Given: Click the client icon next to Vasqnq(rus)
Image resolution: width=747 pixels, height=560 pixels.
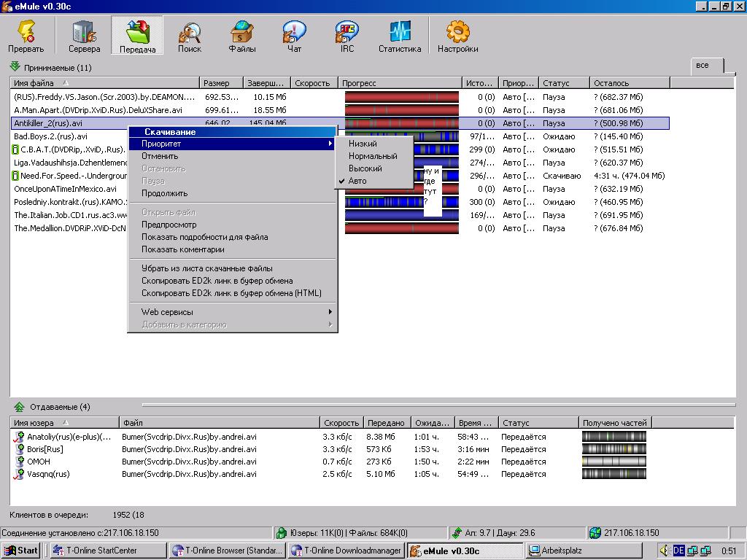Looking at the screenshot, I should pyautogui.click(x=19, y=474).
